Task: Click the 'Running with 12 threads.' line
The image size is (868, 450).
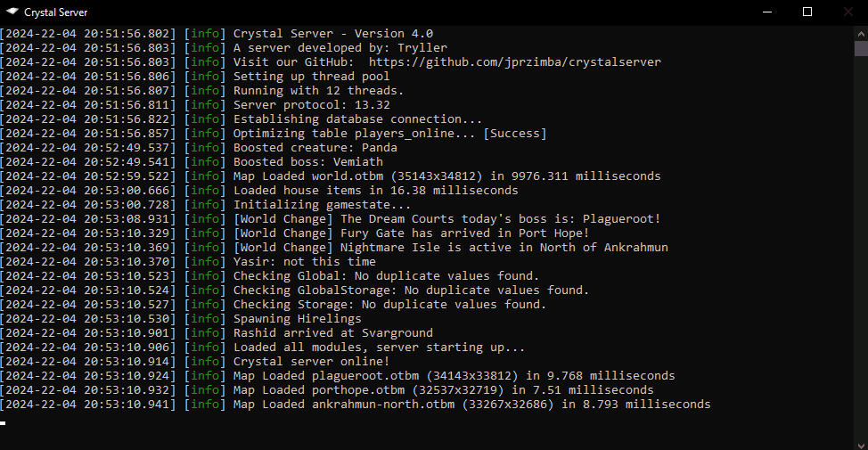Action: tap(318, 91)
